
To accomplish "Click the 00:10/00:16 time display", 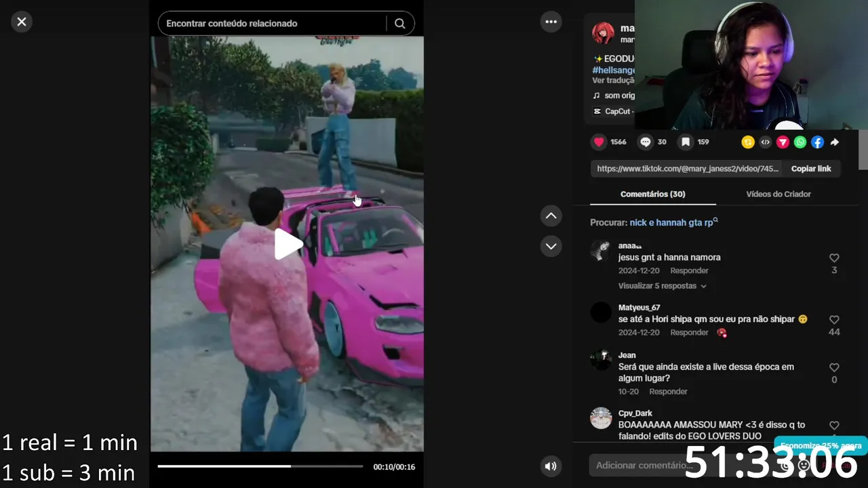I will click(394, 467).
